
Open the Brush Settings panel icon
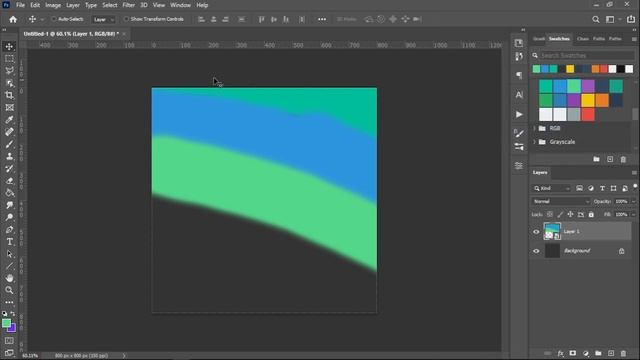pos(519,133)
